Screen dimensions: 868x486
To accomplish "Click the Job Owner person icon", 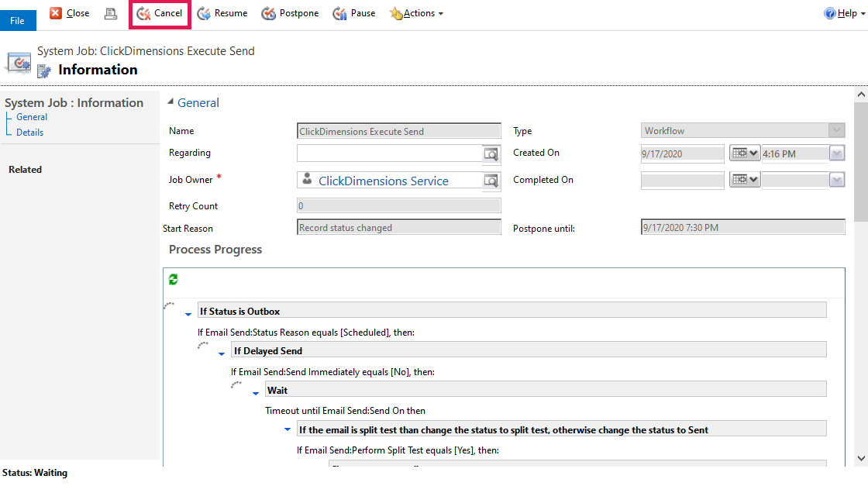I will click(307, 179).
